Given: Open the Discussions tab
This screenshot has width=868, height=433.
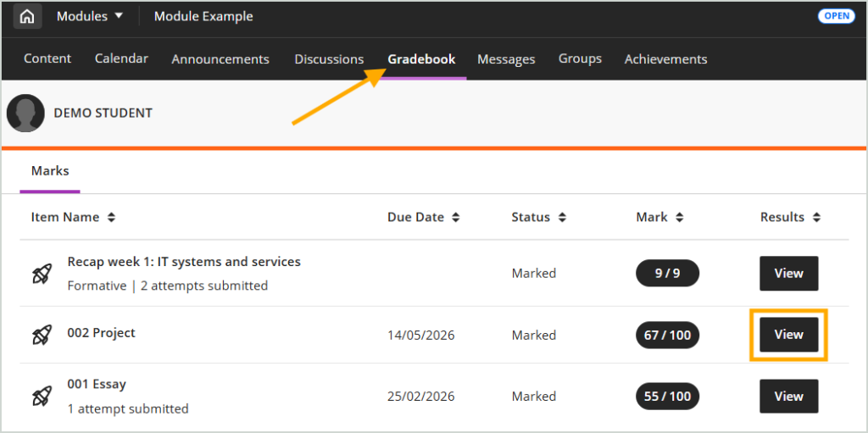Looking at the screenshot, I should click(x=329, y=59).
